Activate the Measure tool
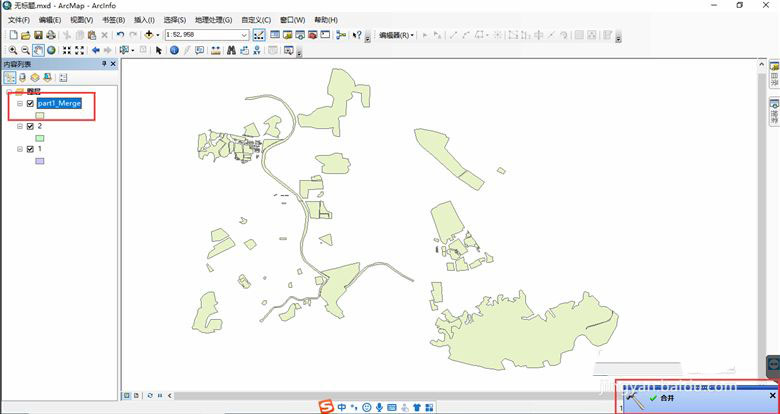This screenshot has height=414, width=780. (x=215, y=50)
